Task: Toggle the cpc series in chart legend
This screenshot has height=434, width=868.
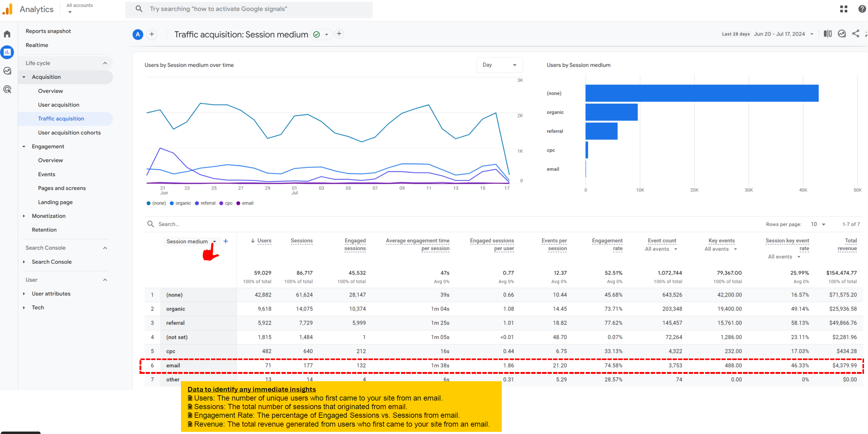Action: tap(226, 203)
